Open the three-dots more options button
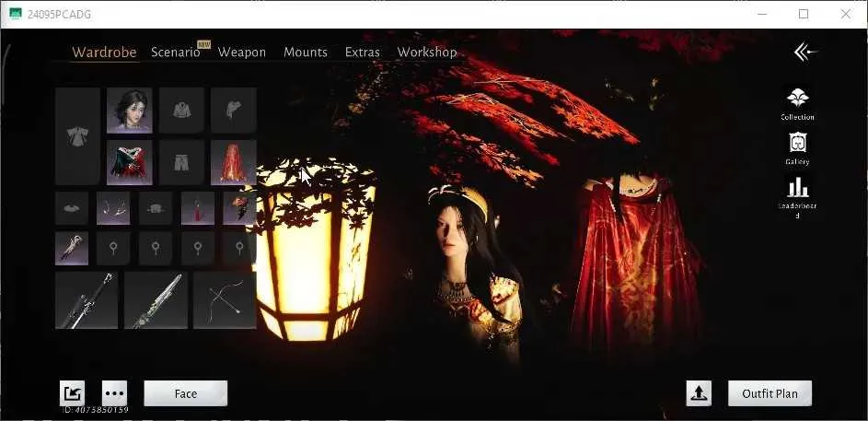Image resolution: width=868 pixels, height=421 pixels. pyautogui.click(x=114, y=393)
